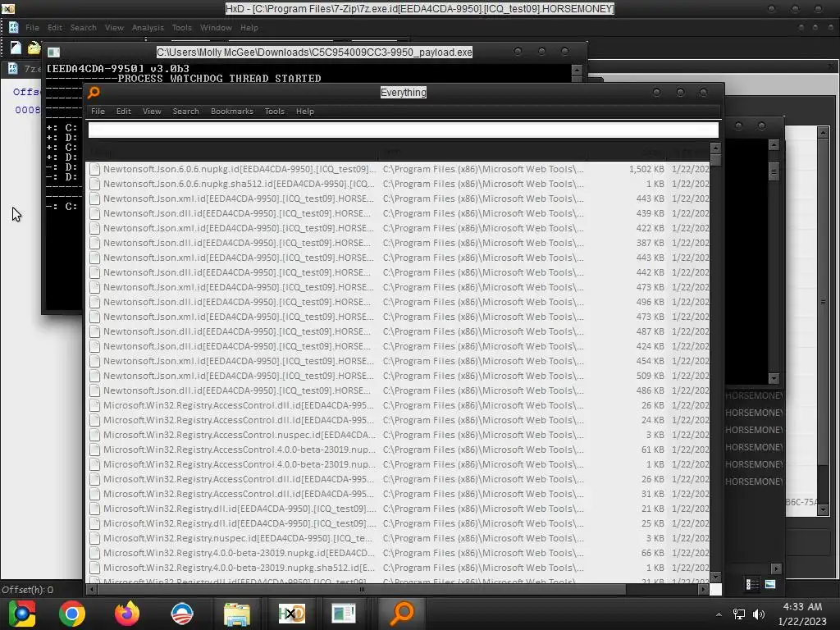This screenshot has height=630, width=840.
Task: Click Everything vertical scrollbar down arrow
Action: (715, 577)
